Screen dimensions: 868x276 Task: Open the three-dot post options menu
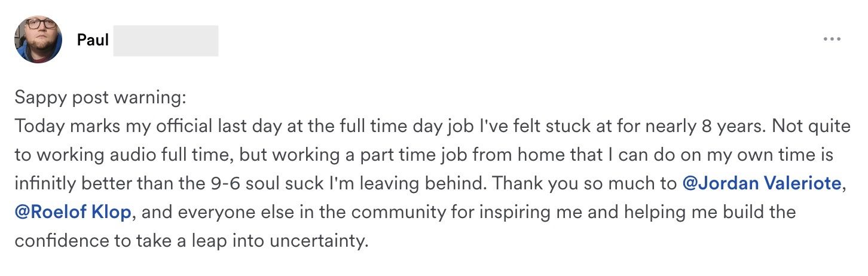point(832,40)
